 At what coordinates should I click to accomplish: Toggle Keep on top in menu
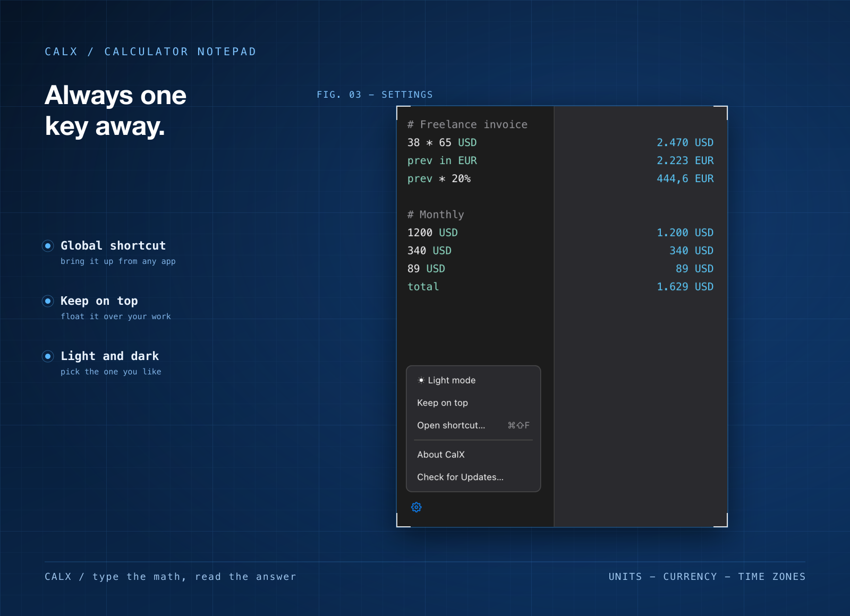(x=473, y=403)
